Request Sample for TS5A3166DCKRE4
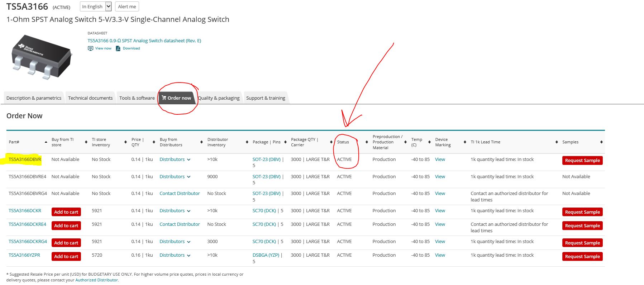 click(582, 225)
